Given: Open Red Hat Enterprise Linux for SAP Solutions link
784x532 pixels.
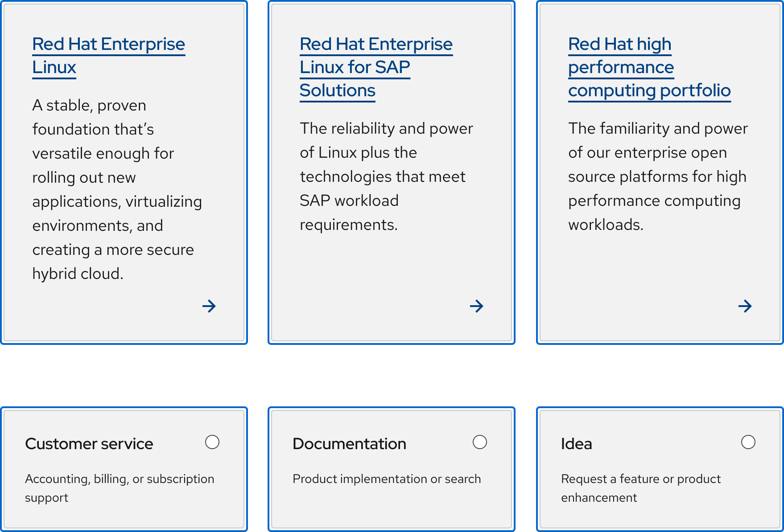Looking at the screenshot, I should [x=376, y=45].
